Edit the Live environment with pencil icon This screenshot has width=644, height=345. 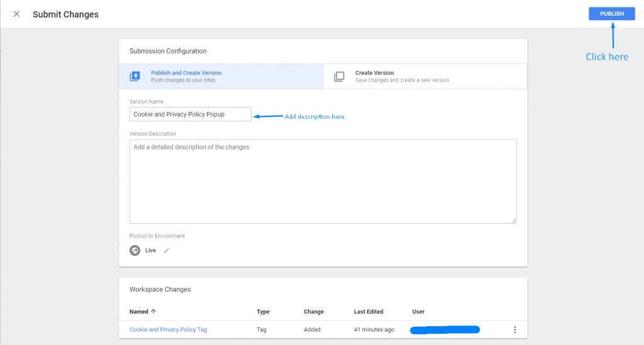tap(166, 250)
